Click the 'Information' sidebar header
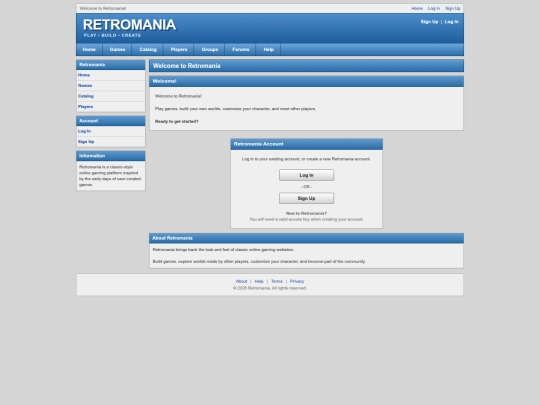The width and height of the screenshot is (540, 405). 111,156
